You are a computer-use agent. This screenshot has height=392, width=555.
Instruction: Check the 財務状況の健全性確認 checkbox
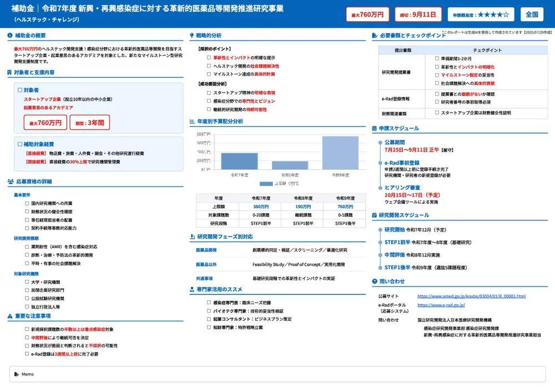(x=27, y=212)
